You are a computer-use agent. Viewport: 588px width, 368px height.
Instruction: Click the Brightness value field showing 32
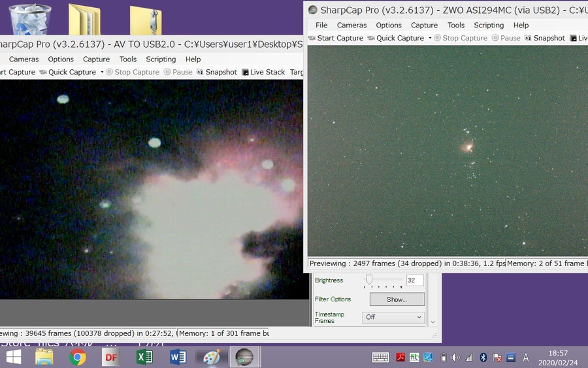[x=415, y=280]
